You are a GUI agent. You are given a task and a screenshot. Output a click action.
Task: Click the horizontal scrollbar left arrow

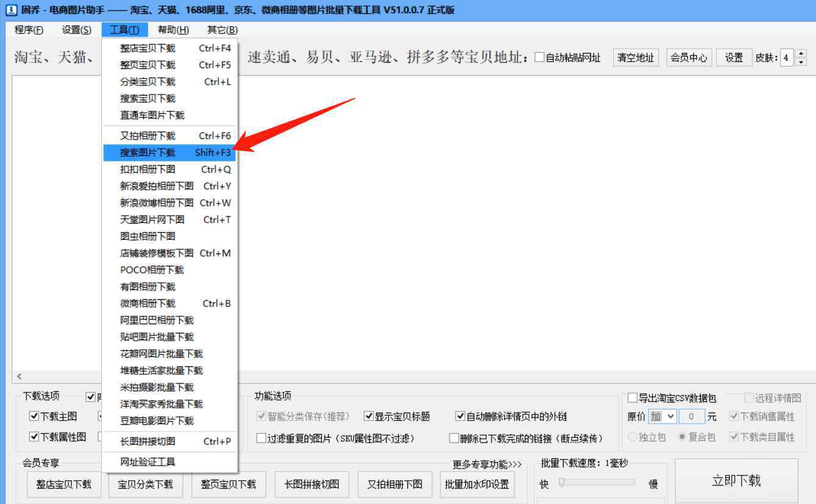pos(19,377)
